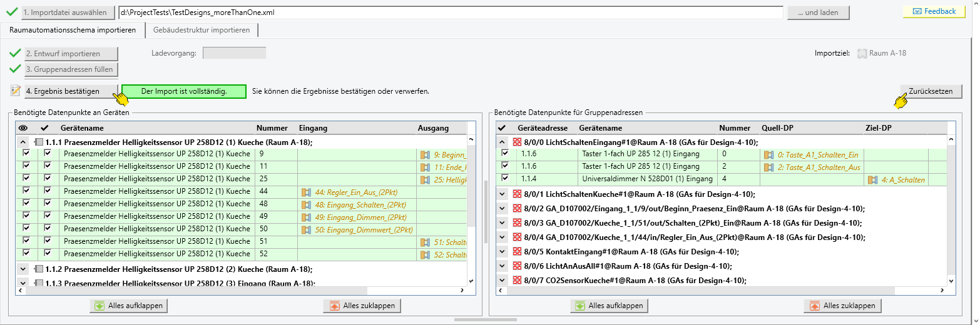Screen dimensions: 980x325
Task: Click datapoint icon for 0: Taste_A1_Schalten_Ein
Action: point(769,154)
